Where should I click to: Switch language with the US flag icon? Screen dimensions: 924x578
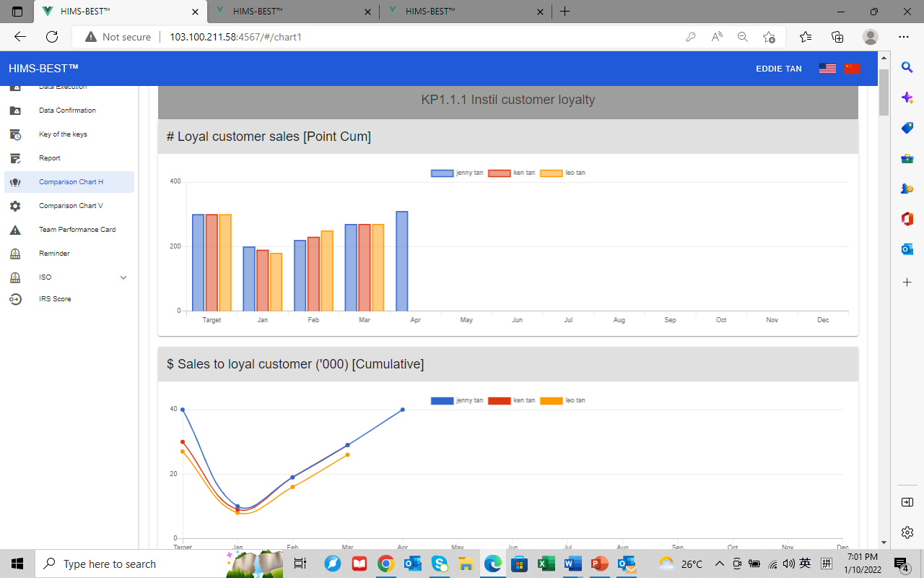point(827,69)
